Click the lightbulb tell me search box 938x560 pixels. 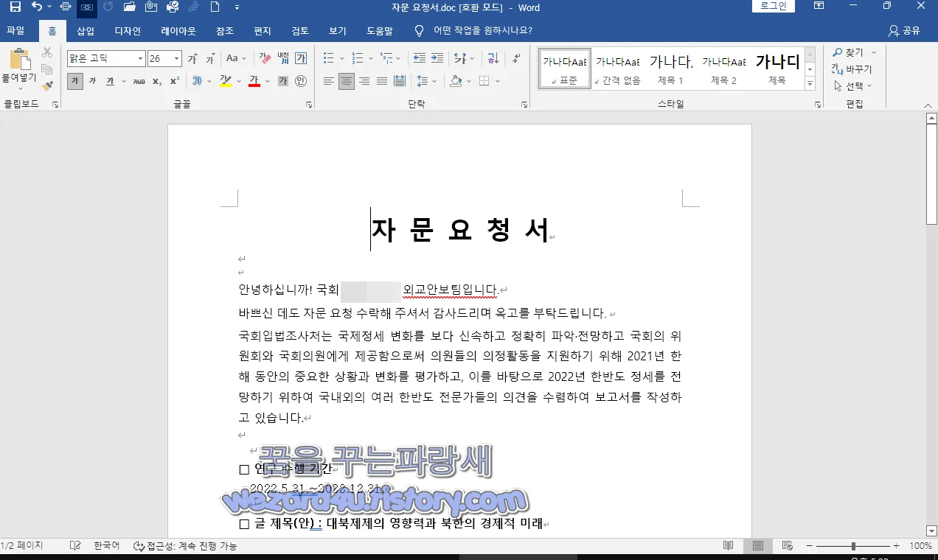click(473, 31)
